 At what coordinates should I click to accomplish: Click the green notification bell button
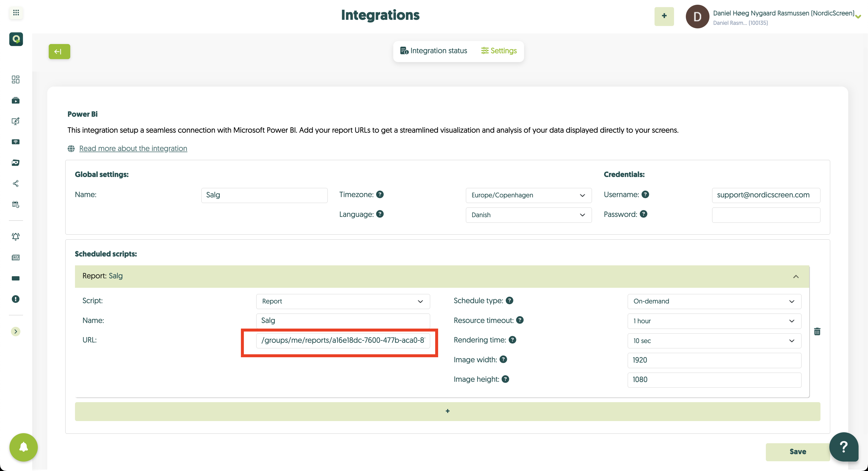pos(24,447)
